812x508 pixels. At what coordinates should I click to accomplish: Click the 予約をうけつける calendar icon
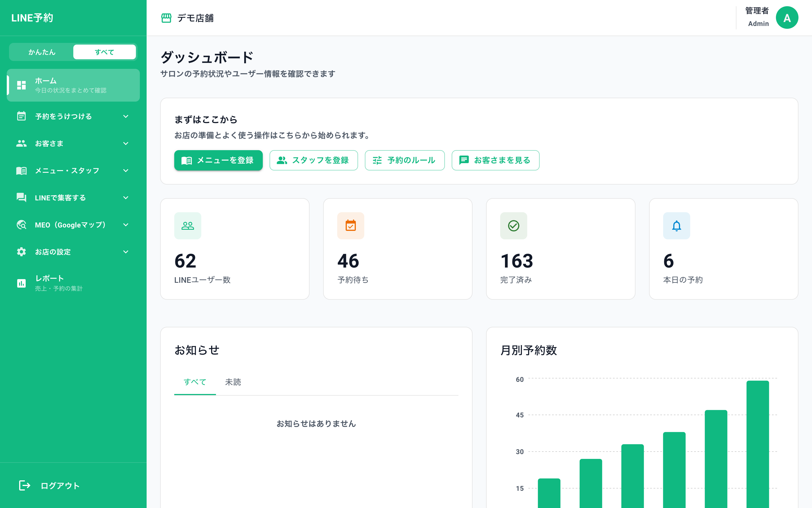click(x=21, y=116)
